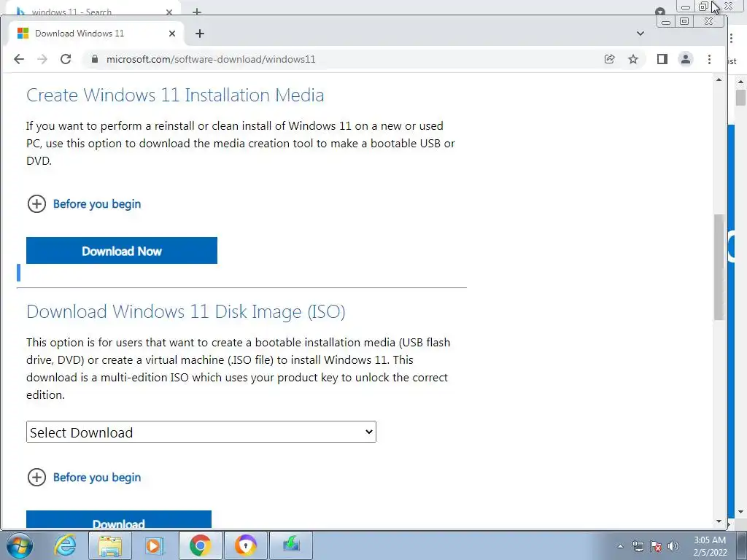This screenshot has width=747, height=560.
Task: Click the Download Now button
Action: click(x=122, y=251)
